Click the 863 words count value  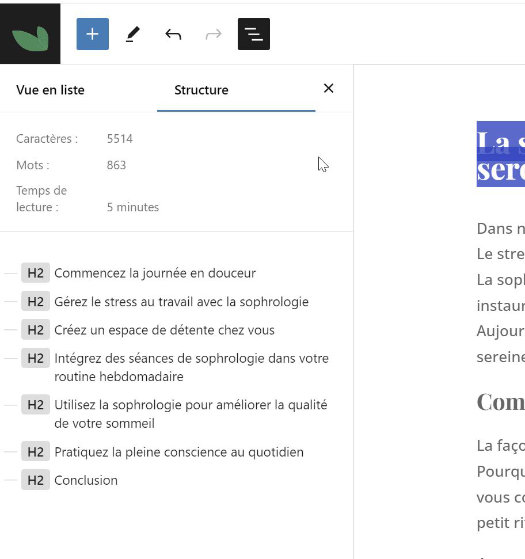[116, 165]
